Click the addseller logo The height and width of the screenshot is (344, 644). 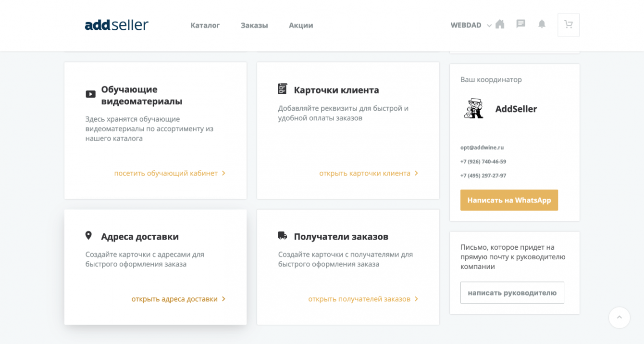tap(116, 25)
